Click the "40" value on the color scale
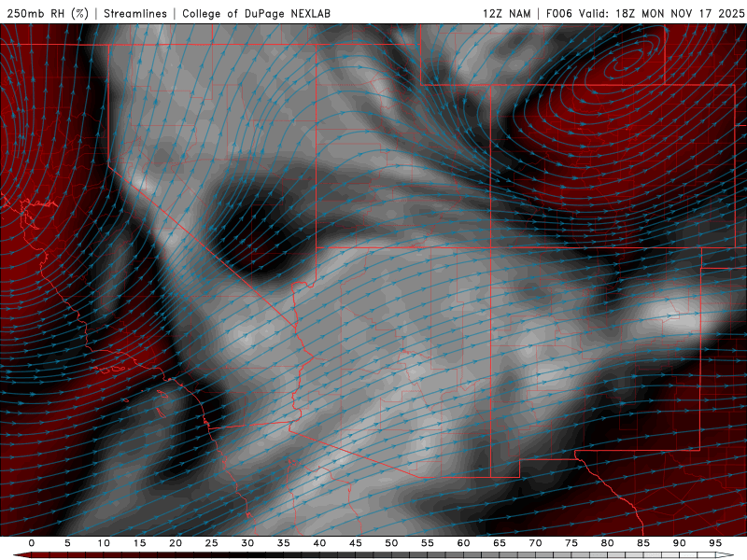This screenshot has height=560, width=747. click(319, 543)
